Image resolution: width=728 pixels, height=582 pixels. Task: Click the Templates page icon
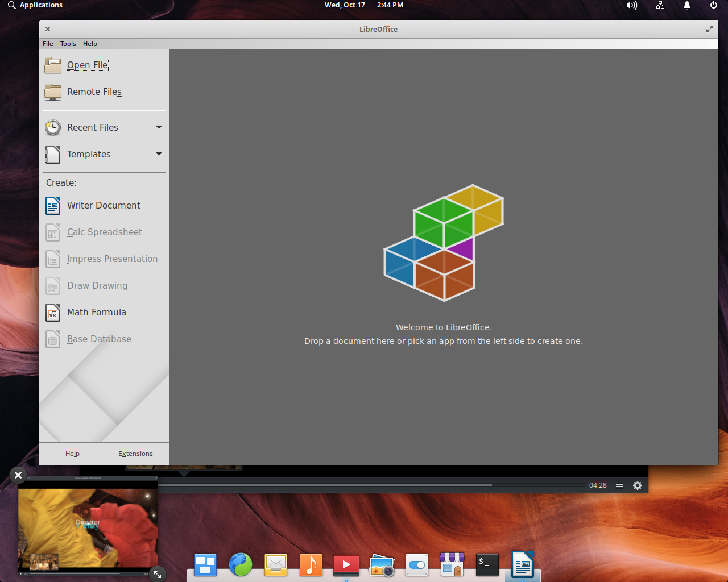click(x=53, y=155)
